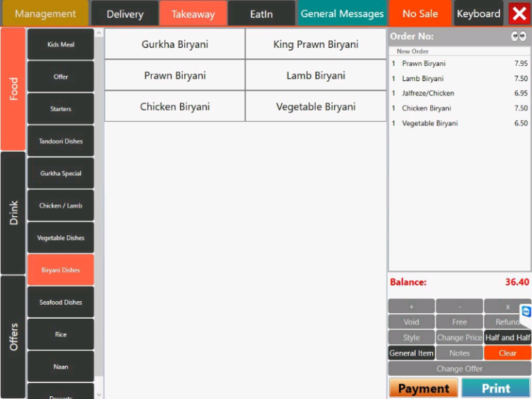The height and width of the screenshot is (399, 532).
Task: Clear the current order
Action: (x=507, y=353)
